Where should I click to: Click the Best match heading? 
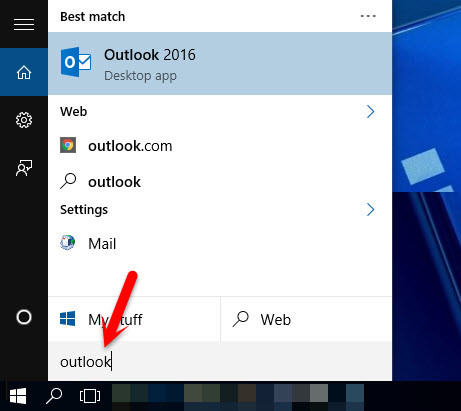(93, 16)
